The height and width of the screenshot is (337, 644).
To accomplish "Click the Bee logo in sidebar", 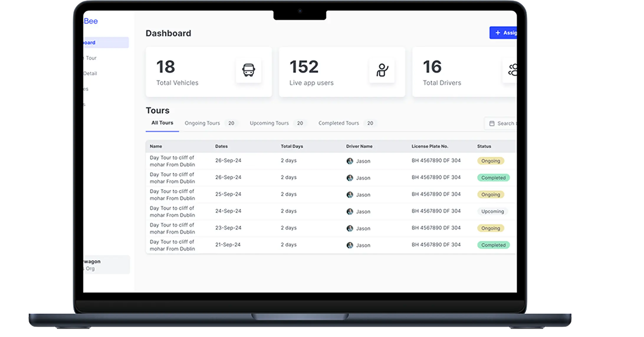I will coord(91,21).
